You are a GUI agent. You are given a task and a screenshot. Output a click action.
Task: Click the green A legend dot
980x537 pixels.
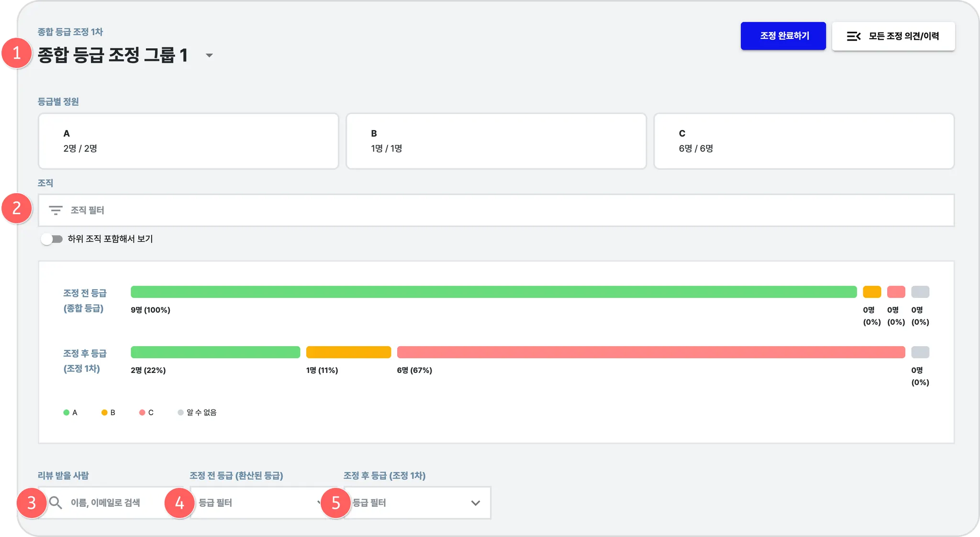pos(66,413)
